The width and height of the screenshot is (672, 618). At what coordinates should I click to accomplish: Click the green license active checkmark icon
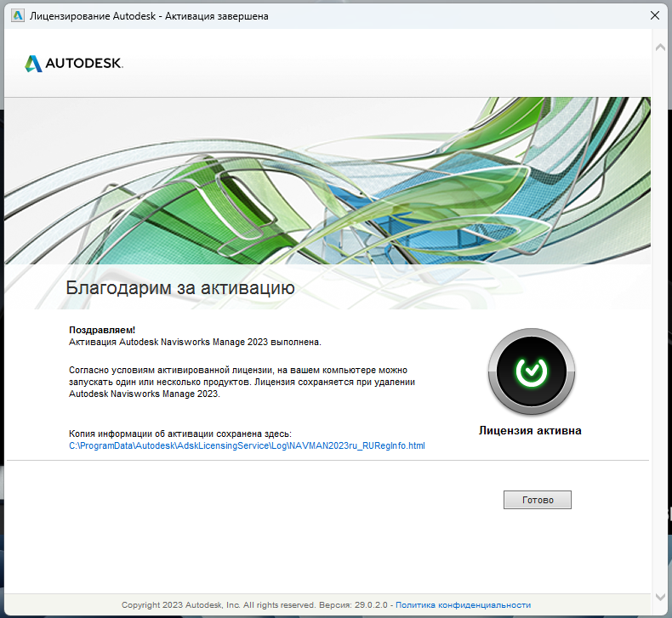(532, 371)
